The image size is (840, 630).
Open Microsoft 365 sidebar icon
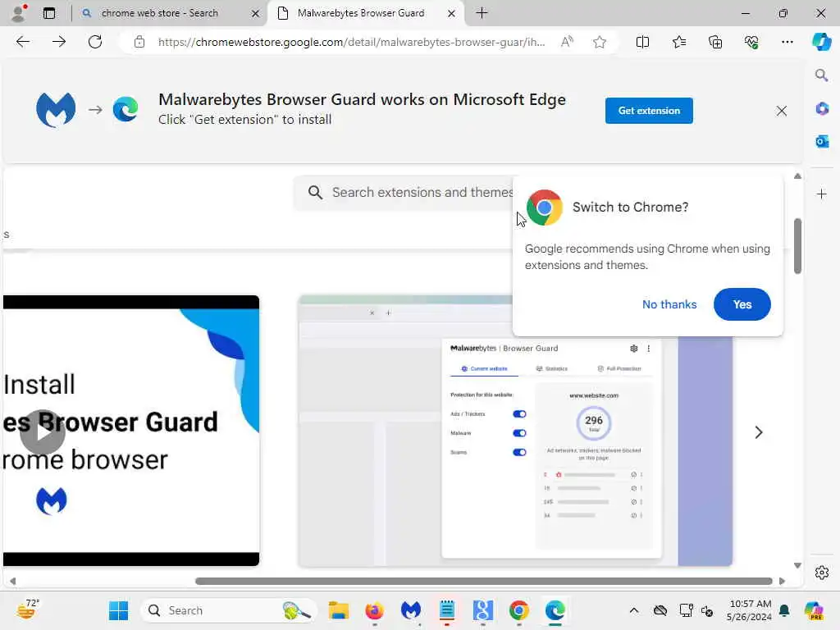(x=822, y=109)
